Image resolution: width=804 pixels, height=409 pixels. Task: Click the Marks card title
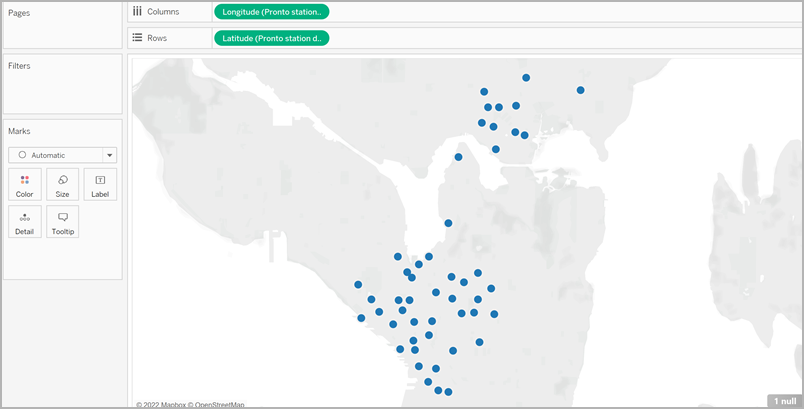point(20,131)
